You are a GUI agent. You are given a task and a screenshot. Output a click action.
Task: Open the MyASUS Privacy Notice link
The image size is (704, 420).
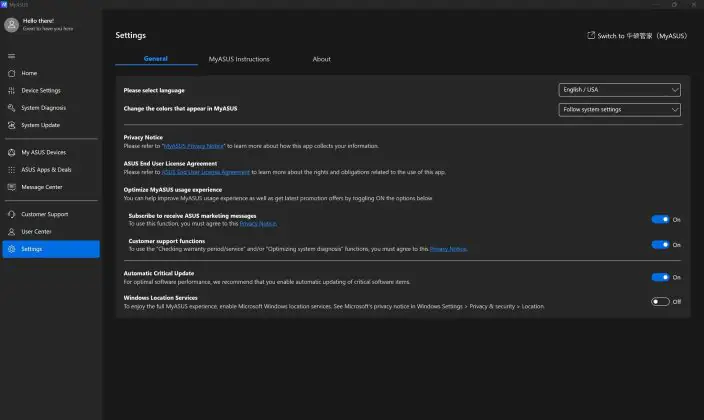(x=194, y=146)
